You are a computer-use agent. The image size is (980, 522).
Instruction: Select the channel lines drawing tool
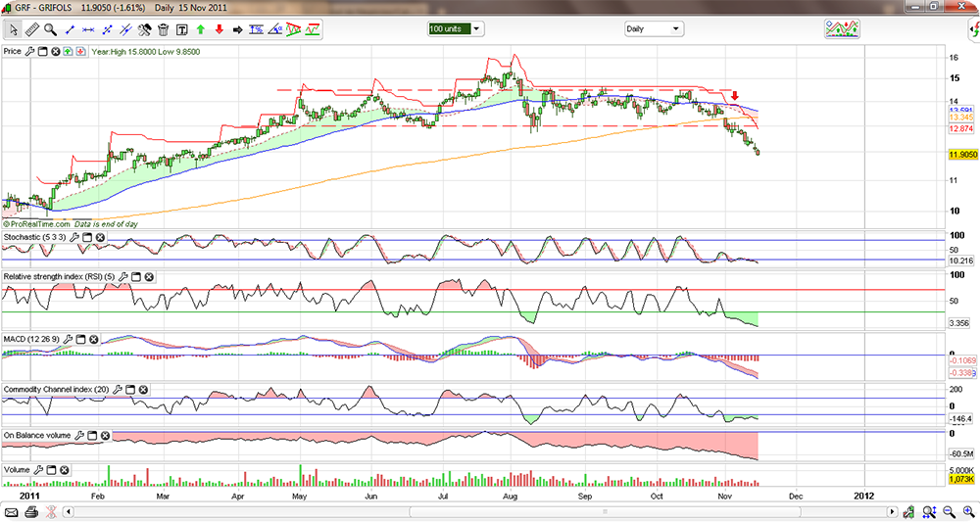[314, 28]
